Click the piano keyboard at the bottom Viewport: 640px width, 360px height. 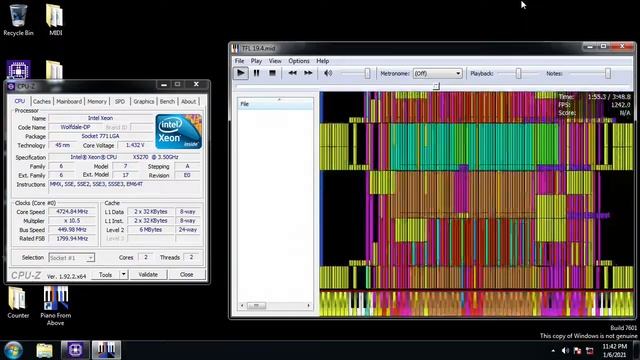point(477,303)
